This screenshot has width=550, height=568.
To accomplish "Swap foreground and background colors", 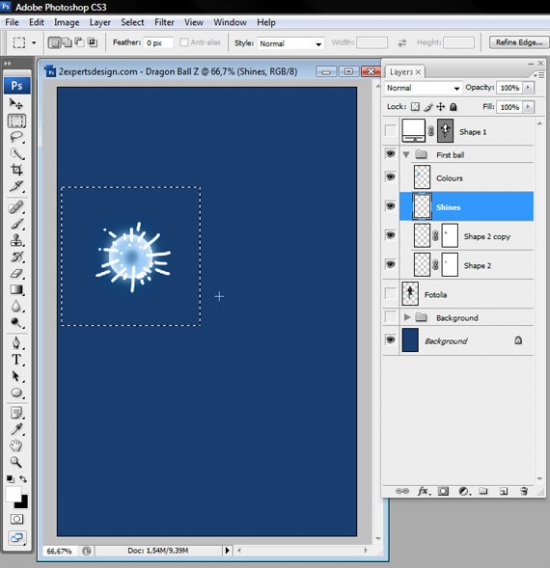I will click(x=23, y=479).
